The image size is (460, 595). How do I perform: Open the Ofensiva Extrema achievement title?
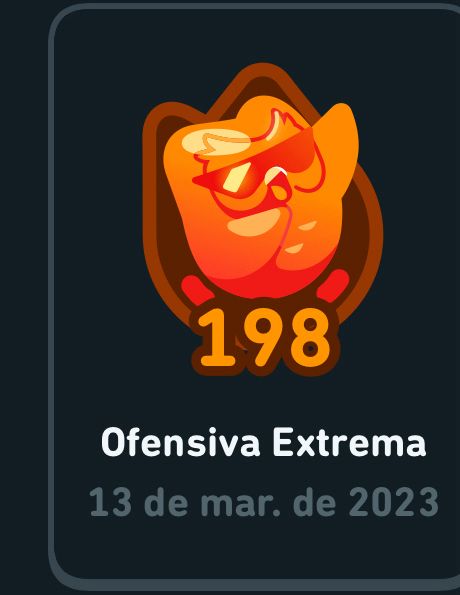(x=264, y=442)
